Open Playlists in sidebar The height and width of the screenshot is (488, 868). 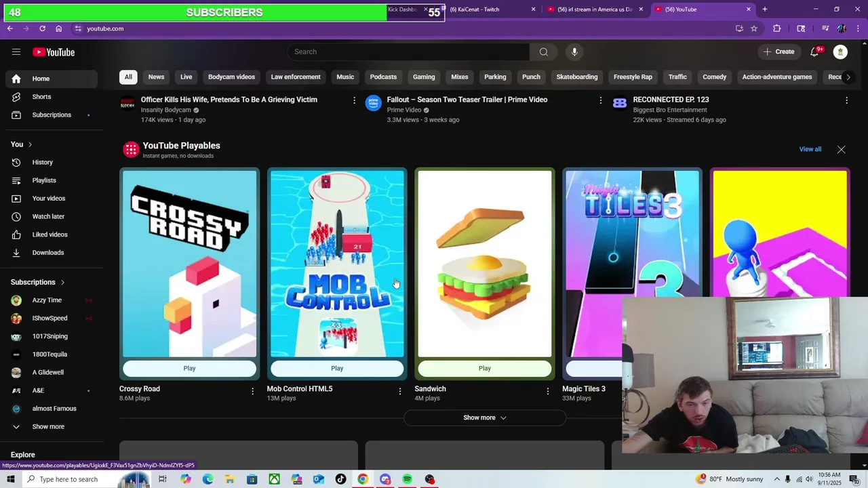click(52, 180)
